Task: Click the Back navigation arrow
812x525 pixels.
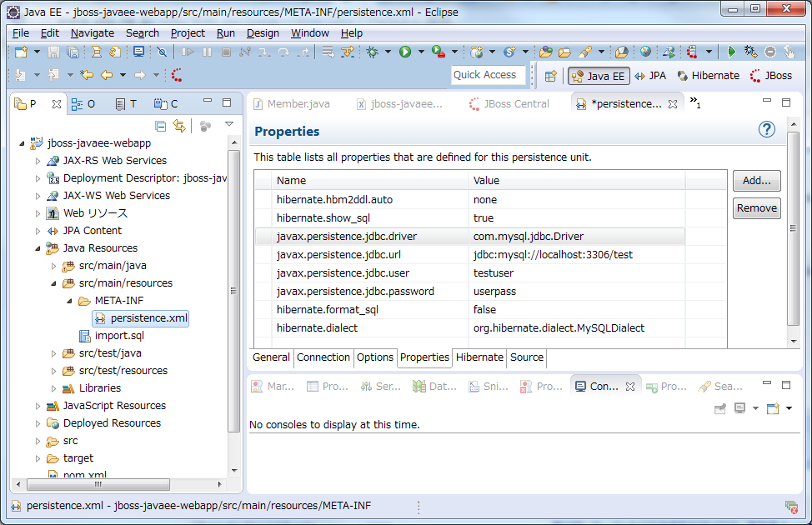Action: point(107,75)
